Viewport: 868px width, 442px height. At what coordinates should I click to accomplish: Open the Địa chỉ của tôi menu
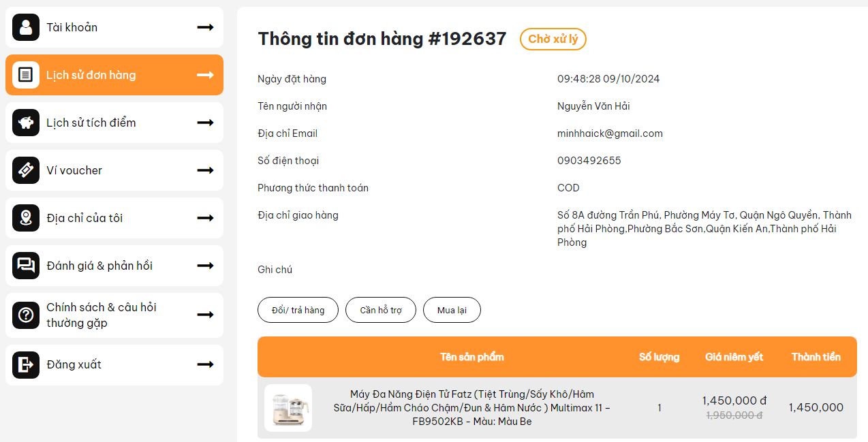coord(84,218)
